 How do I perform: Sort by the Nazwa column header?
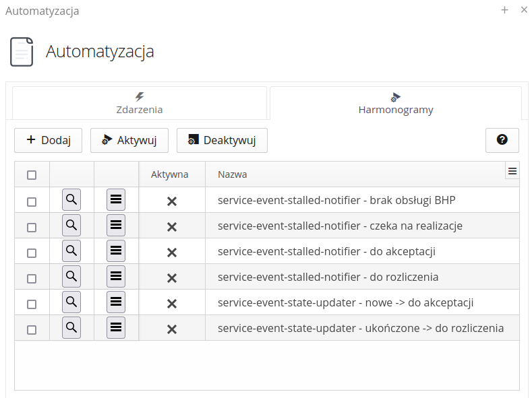tap(233, 174)
